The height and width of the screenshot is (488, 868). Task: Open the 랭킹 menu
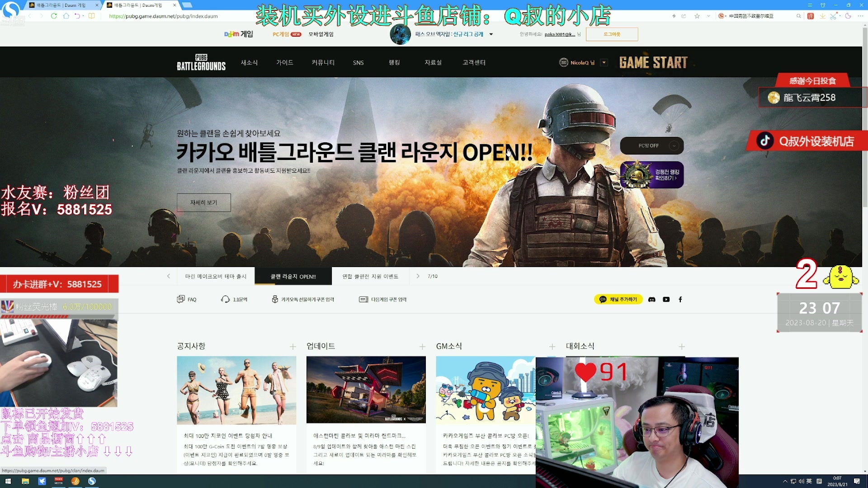(x=394, y=62)
